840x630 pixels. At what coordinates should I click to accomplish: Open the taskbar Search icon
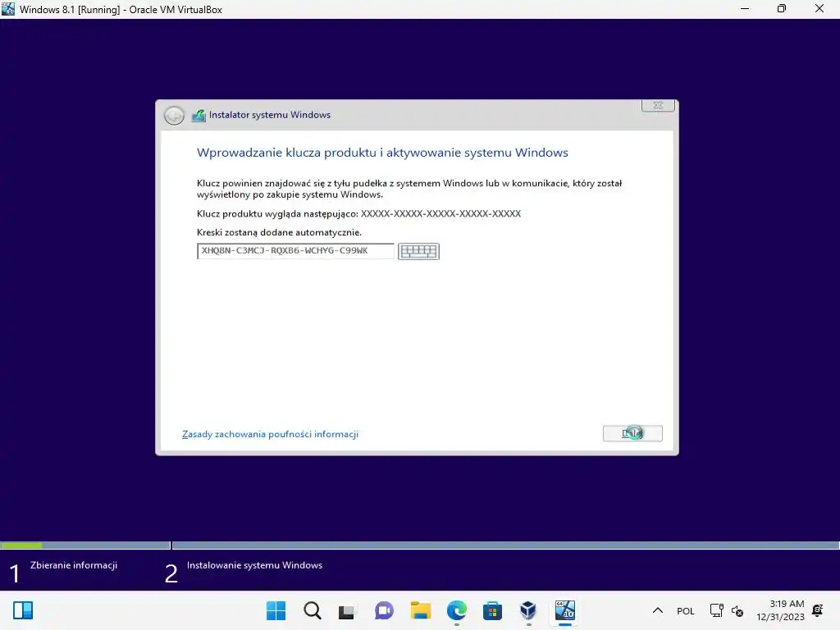click(313, 610)
